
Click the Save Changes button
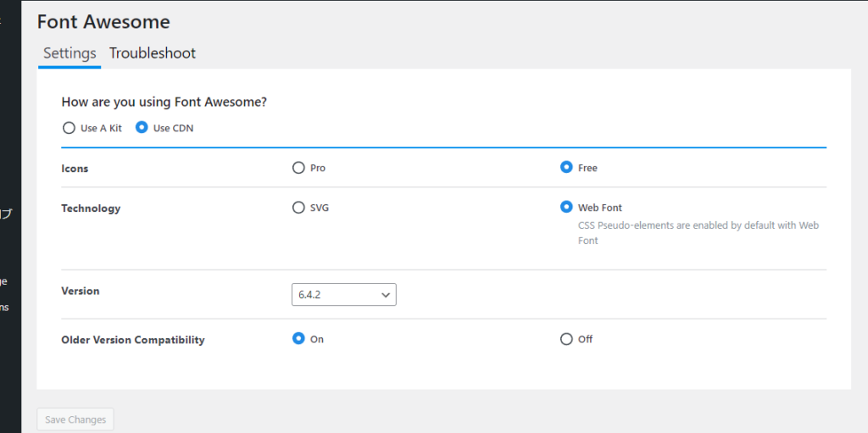pos(75,419)
